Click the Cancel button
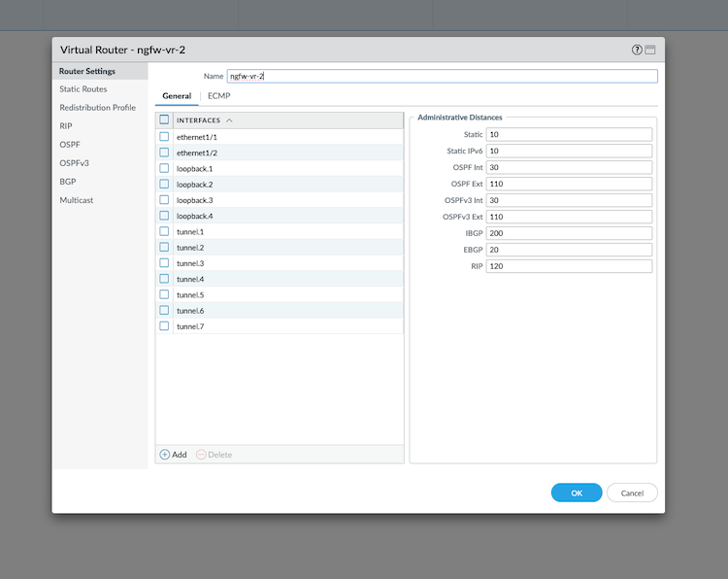This screenshot has width=728, height=579. 632,493
